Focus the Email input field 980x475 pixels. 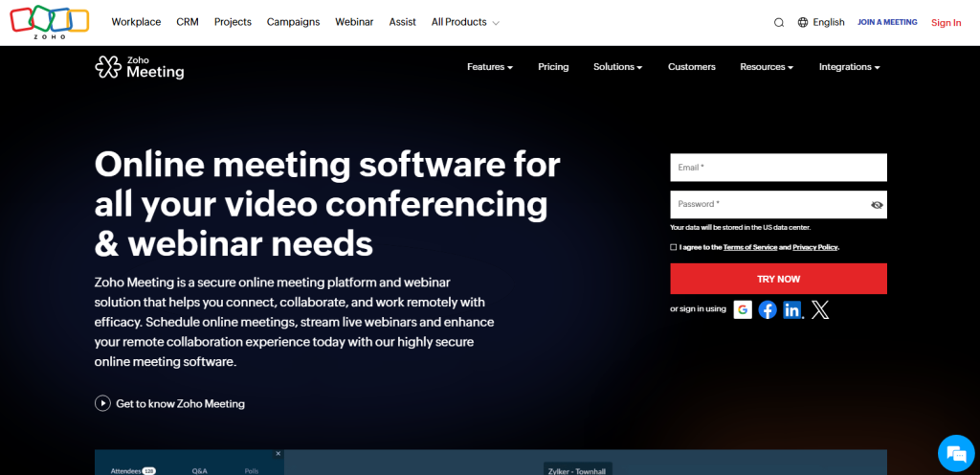(779, 168)
